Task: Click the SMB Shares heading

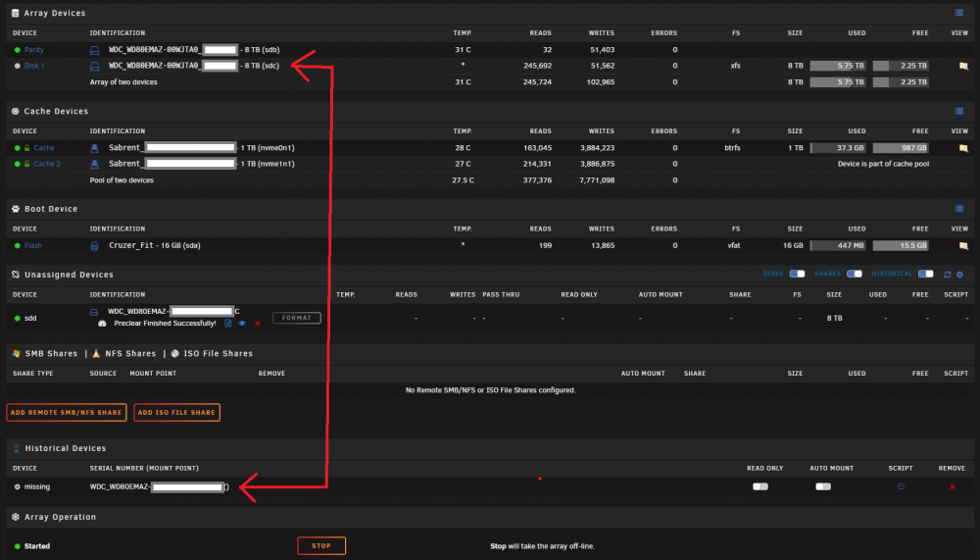Action: tap(51, 353)
